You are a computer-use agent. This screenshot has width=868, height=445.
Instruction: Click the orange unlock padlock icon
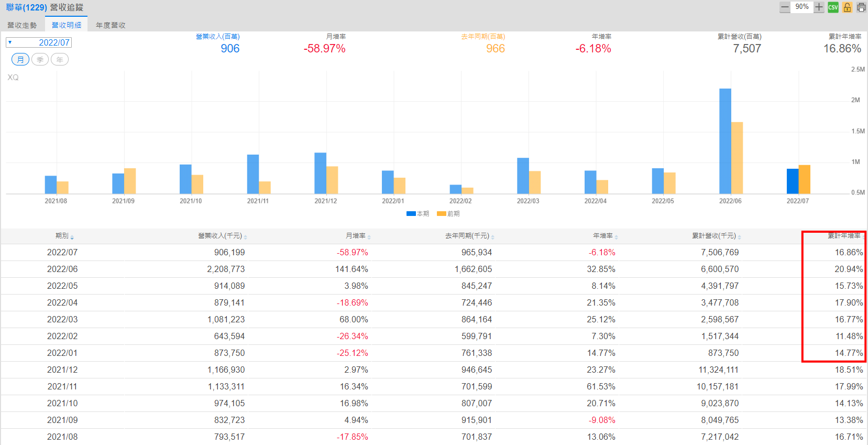847,7
